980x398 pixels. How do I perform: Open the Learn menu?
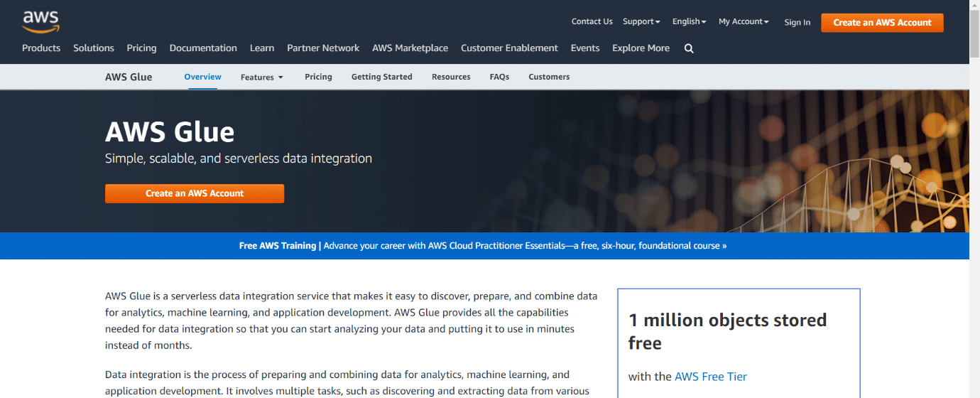[262, 48]
